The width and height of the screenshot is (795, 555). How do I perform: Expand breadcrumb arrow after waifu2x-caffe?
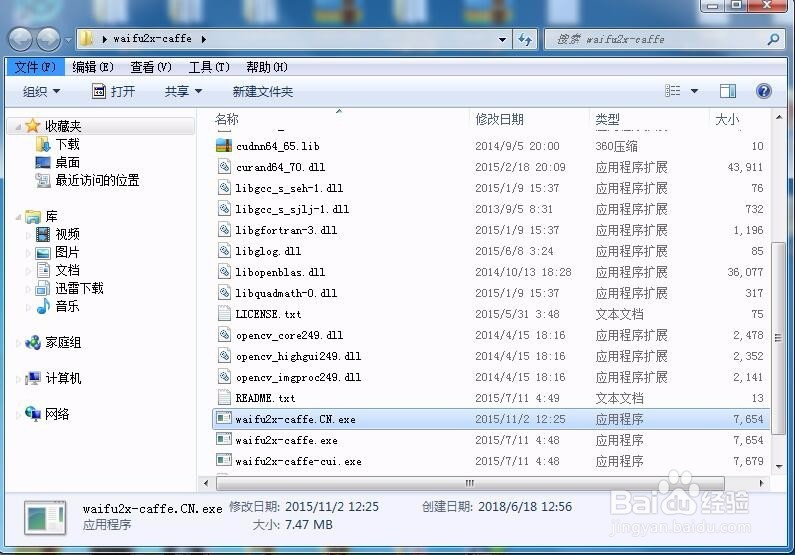(x=204, y=39)
